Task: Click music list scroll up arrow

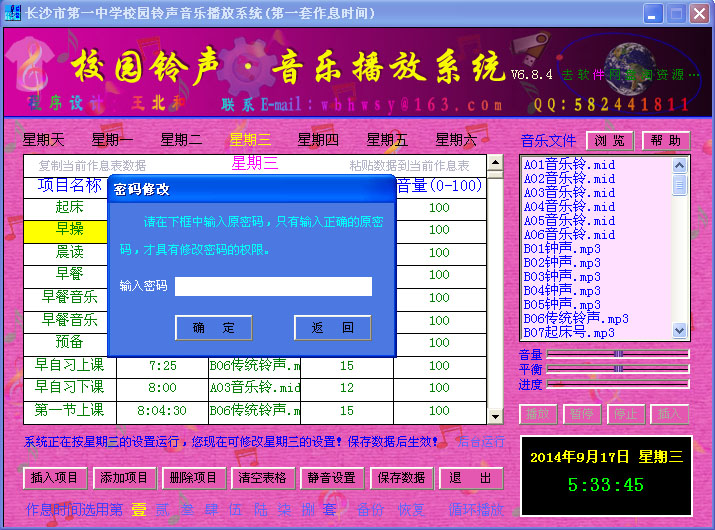Action: [x=679, y=165]
